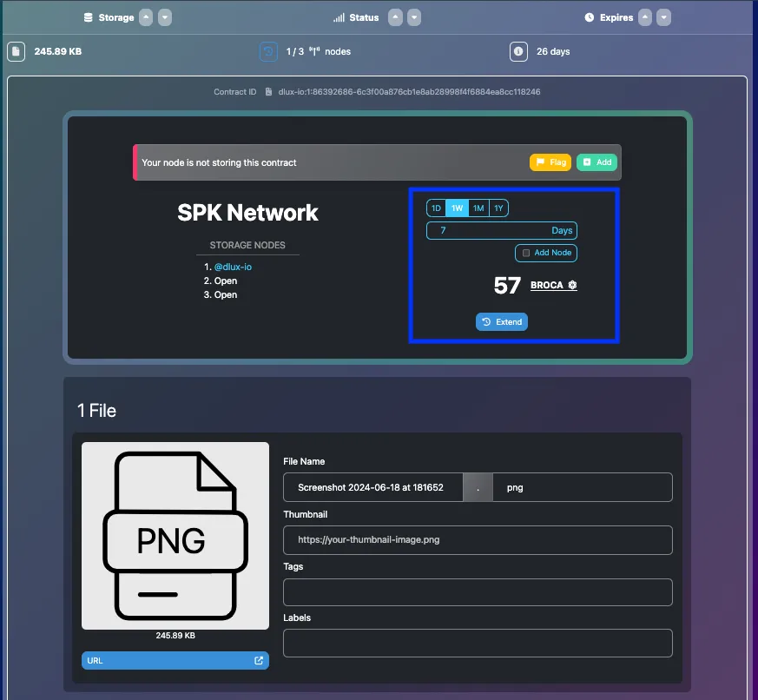The height and width of the screenshot is (700, 758).
Task: Sort Storage column descending
Action: [x=165, y=17]
